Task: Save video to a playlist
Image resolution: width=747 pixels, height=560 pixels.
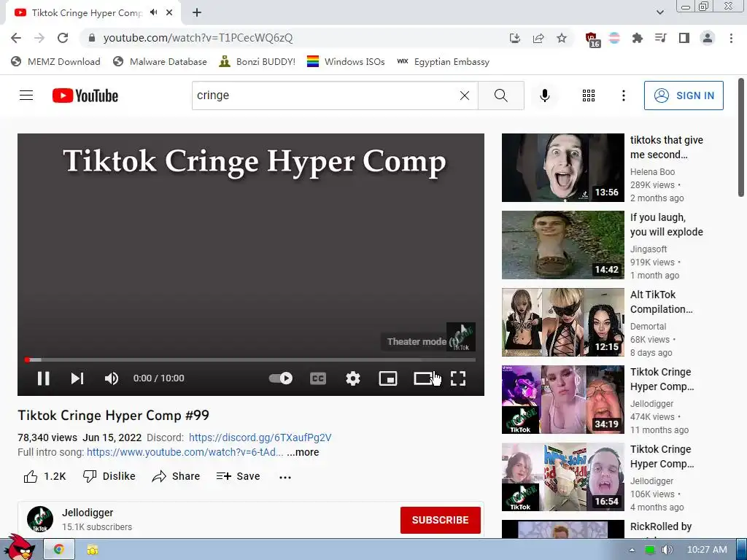Action: [238, 476]
